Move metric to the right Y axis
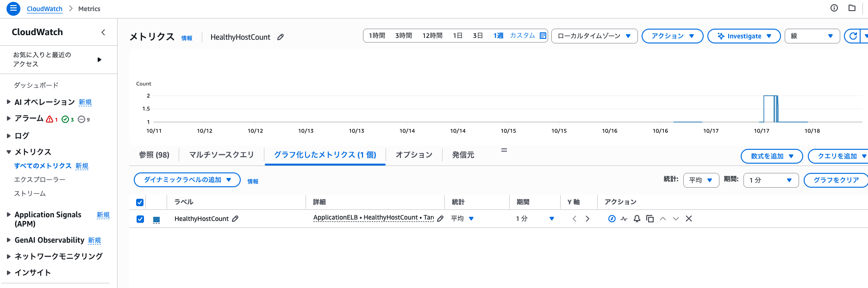 (587, 219)
